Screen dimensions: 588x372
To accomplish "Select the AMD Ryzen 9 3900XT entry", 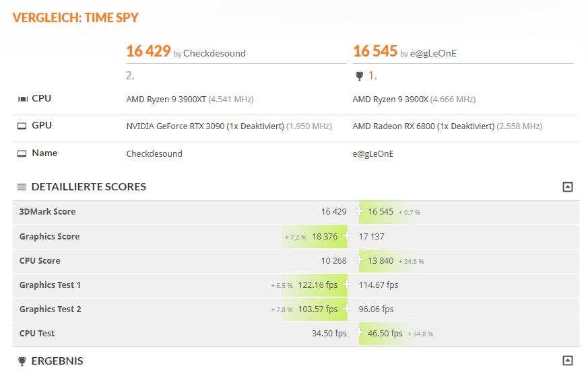I will click(x=166, y=100).
